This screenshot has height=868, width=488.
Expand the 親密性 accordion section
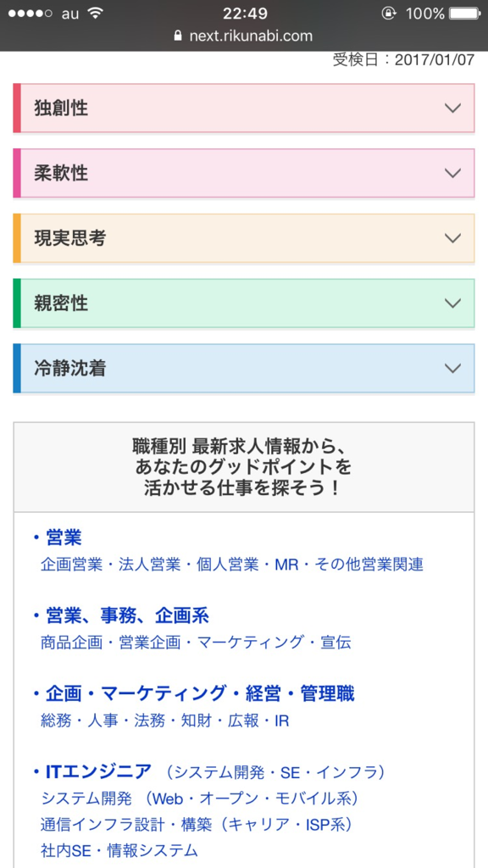(244, 303)
